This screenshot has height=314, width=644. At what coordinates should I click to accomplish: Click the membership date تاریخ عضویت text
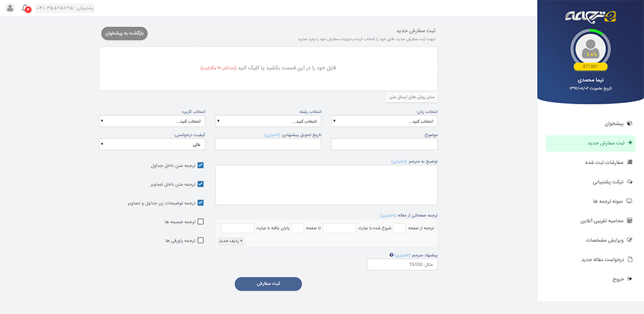(591, 88)
